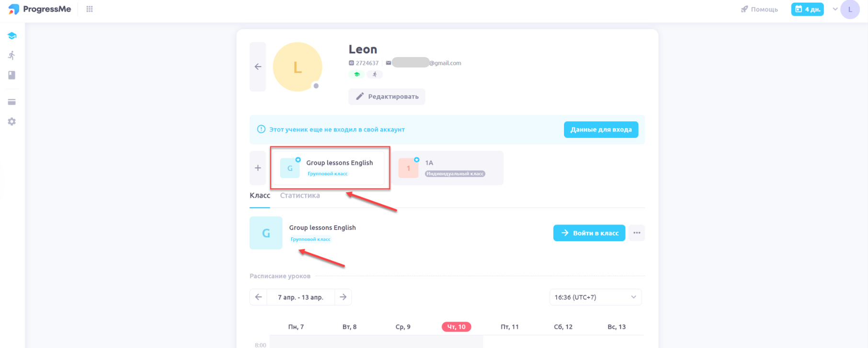Click the ProgressMe logo
The image size is (868, 348).
(x=40, y=9)
